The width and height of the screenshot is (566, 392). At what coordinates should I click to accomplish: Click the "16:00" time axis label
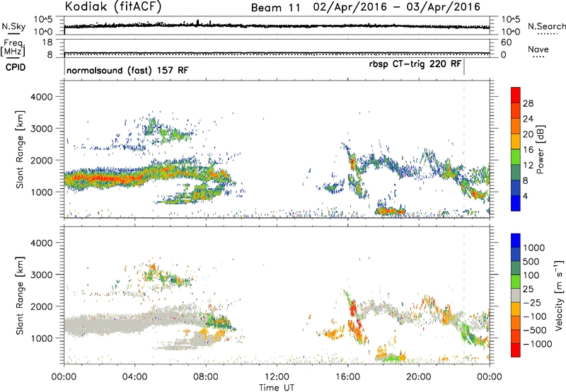[347, 377]
